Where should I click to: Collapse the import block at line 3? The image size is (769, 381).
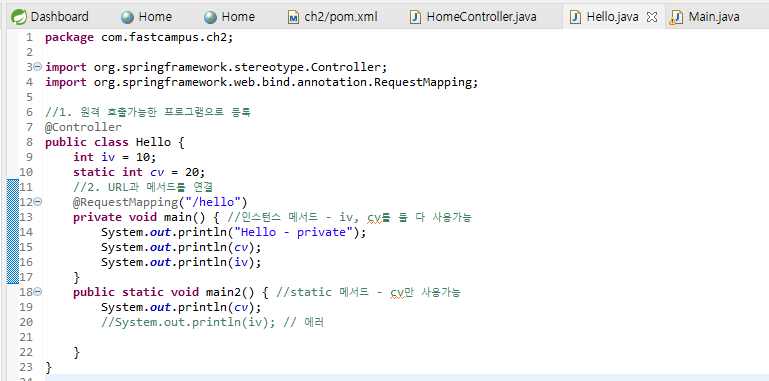pyautogui.click(x=38, y=67)
